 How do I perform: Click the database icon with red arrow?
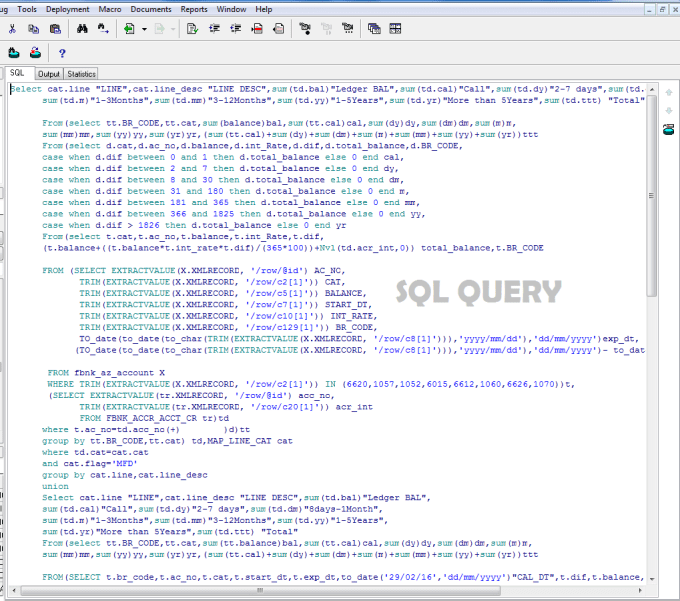point(35,53)
